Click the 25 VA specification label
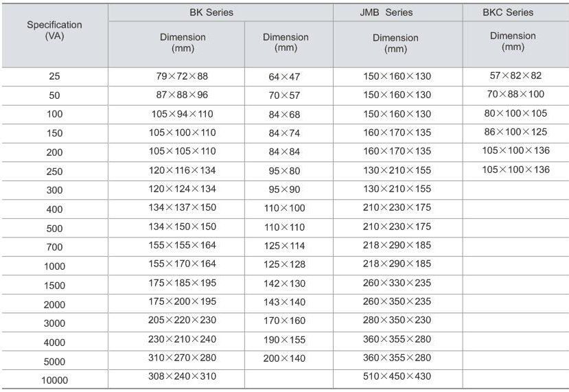 54,77
